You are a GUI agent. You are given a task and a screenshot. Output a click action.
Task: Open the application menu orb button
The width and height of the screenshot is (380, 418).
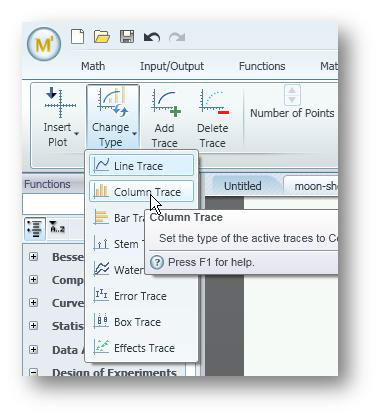(44, 44)
